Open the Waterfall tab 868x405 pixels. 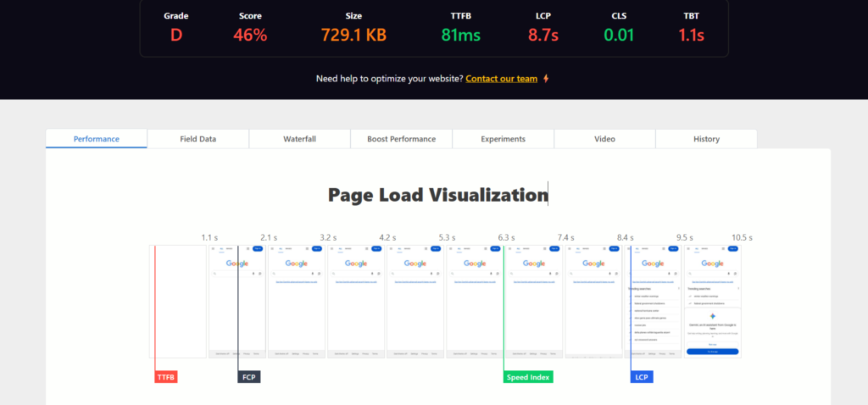[x=299, y=139]
